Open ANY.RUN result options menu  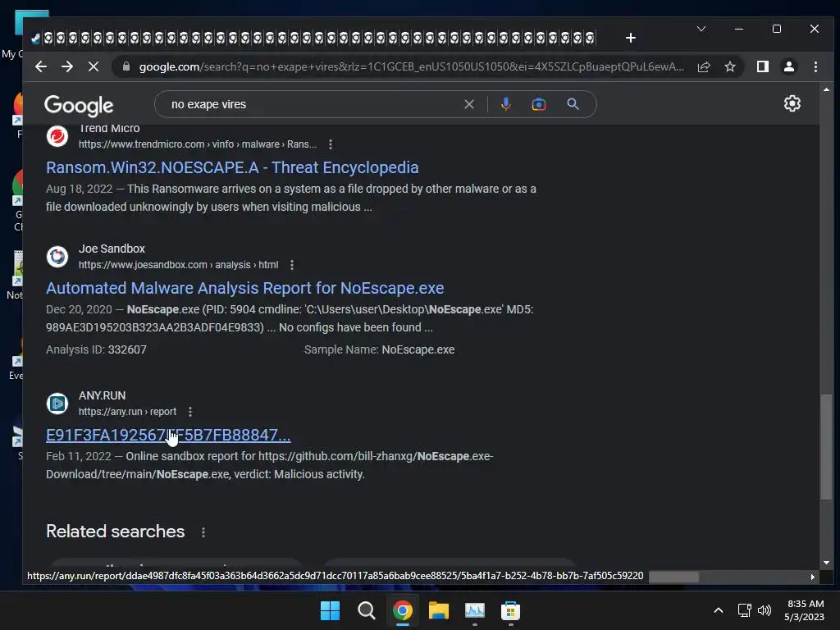point(190,412)
